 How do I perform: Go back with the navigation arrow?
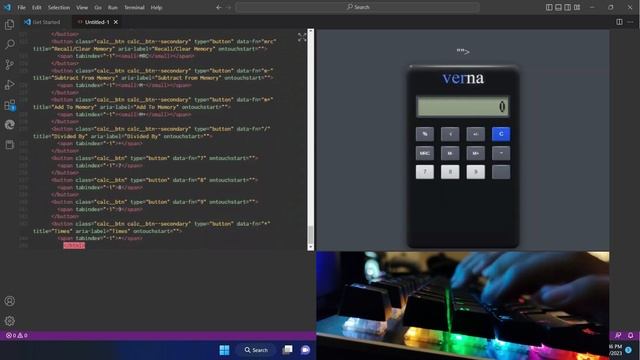tap(219, 7)
